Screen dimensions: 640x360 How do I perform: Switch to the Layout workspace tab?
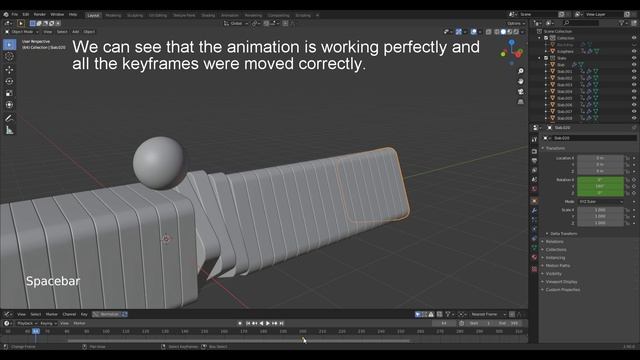pyautogui.click(x=93, y=15)
